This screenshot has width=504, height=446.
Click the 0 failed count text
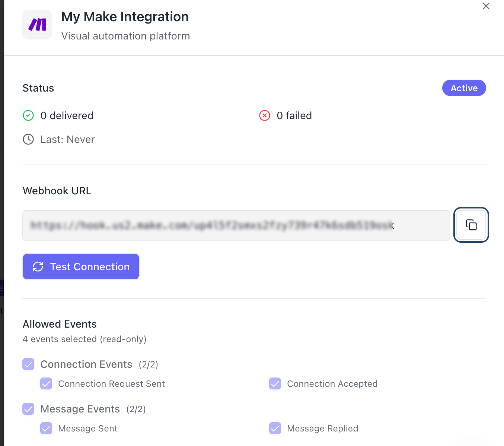[294, 116]
